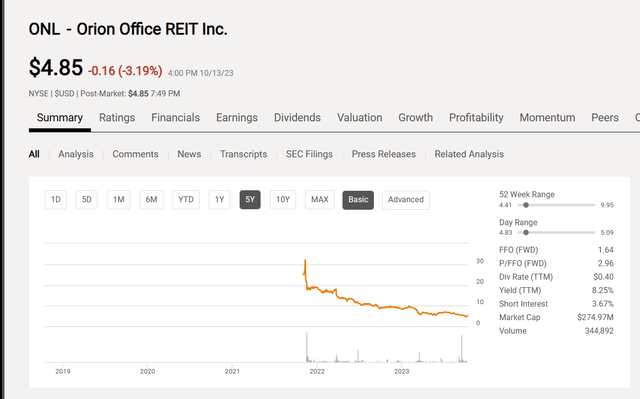This screenshot has height=399, width=640.
Task: Open the Growth tab
Action: tap(416, 117)
